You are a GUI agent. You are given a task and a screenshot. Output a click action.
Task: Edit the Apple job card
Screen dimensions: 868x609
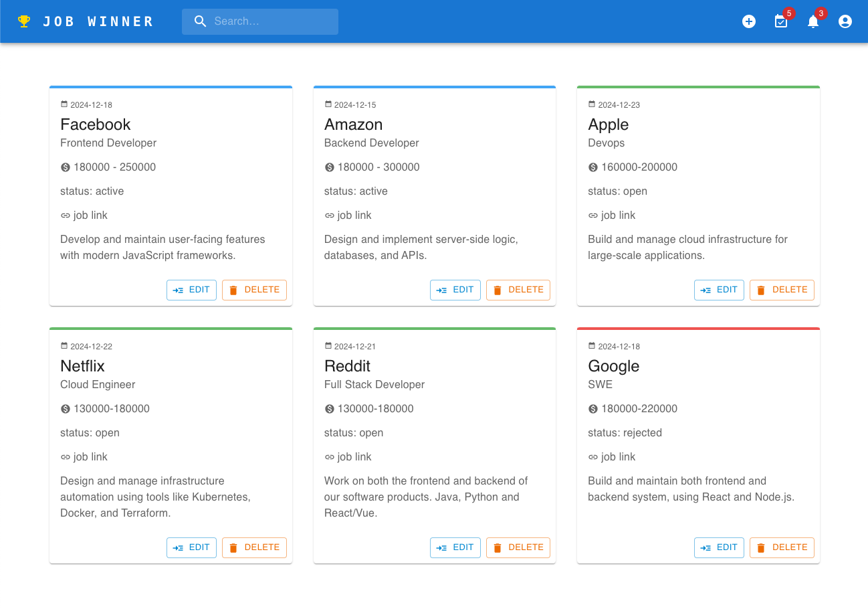(719, 290)
